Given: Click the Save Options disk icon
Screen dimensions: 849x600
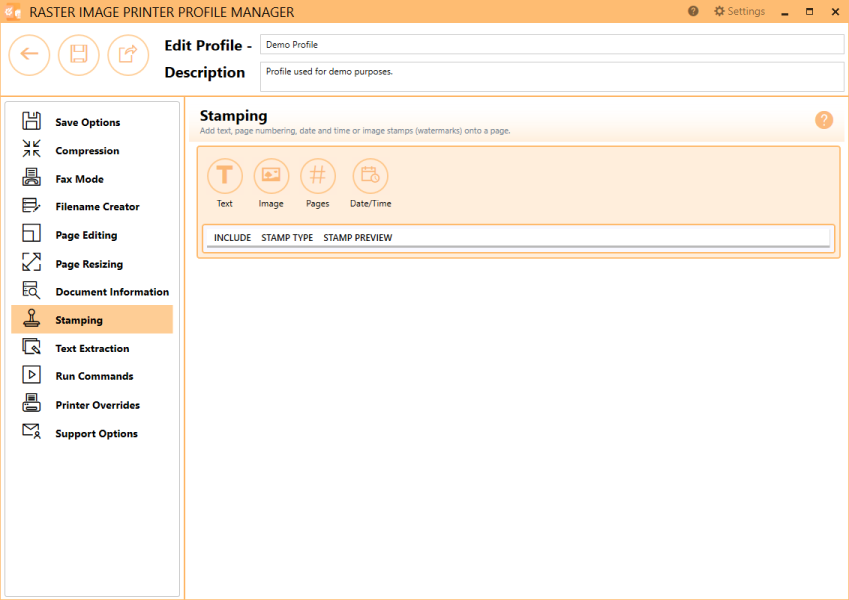Looking at the screenshot, I should [31, 121].
